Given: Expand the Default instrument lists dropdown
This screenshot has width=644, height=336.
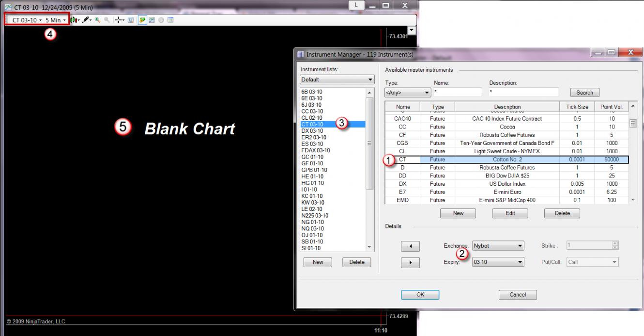Looking at the screenshot, I should click(337, 80).
